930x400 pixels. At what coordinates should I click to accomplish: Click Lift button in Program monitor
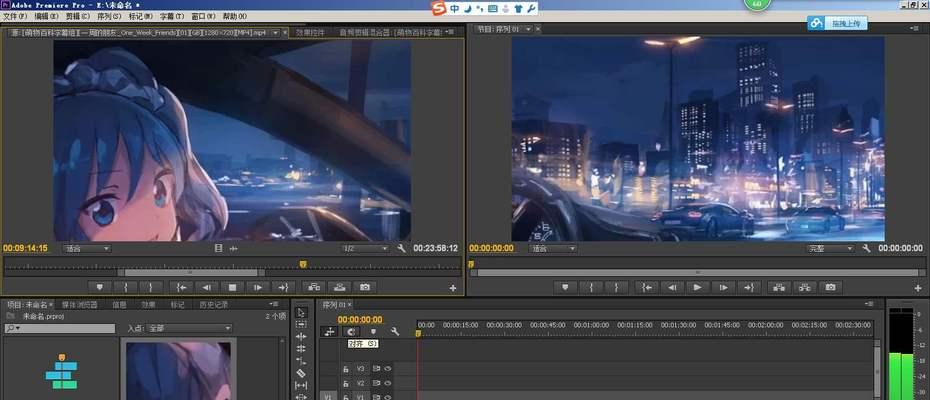(779, 287)
